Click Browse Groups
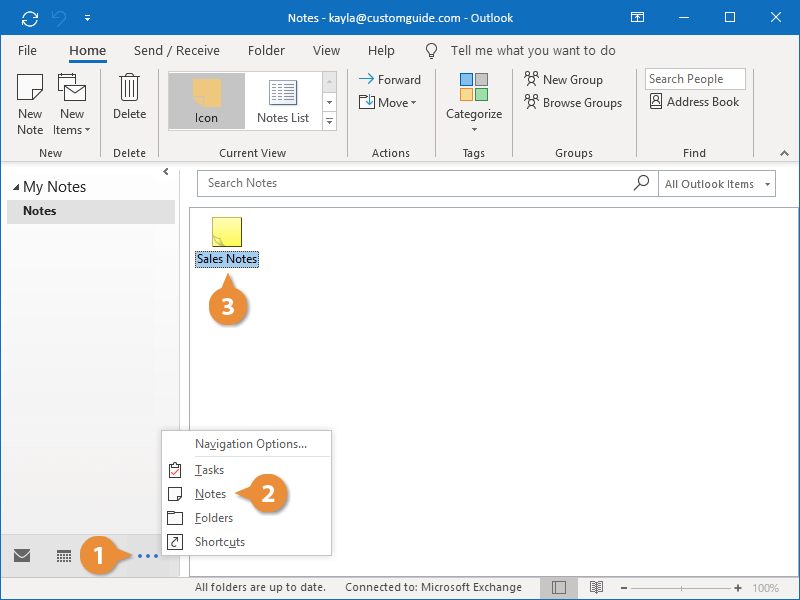Viewport: 800px width, 600px height. 573,103
